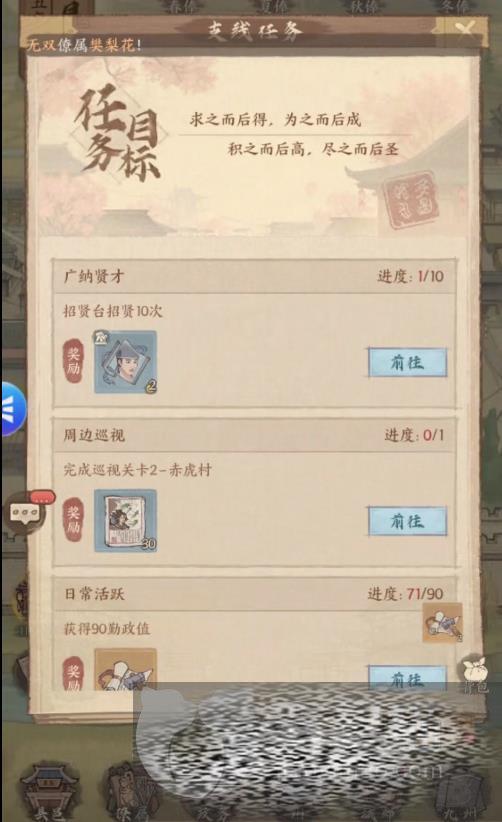502x822 pixels.
Task: Tap the 前往 button for 周边巡视
Action: click(x=407, y=521)
